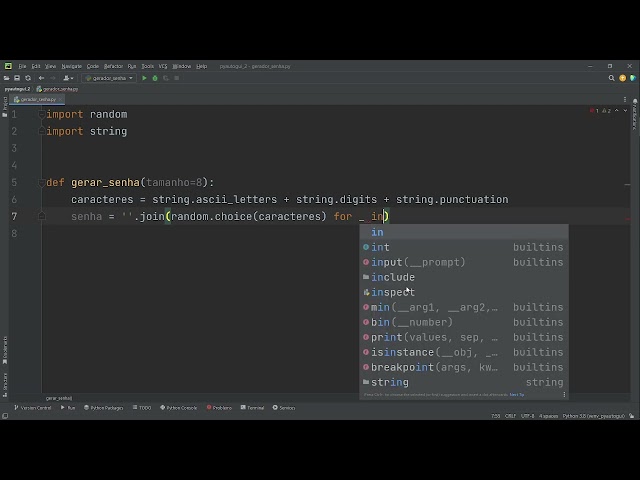Open the VCS menu

[163, 66]
